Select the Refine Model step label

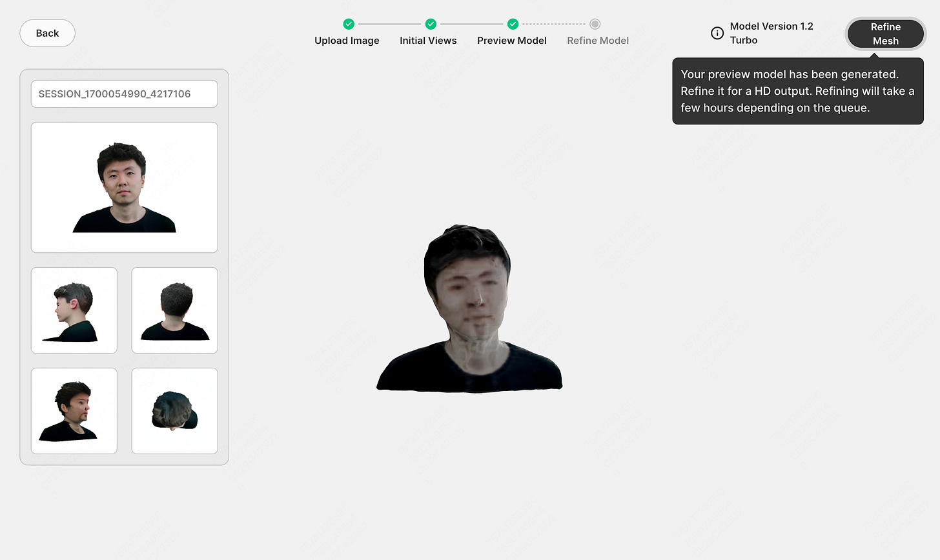pos(597,40)
